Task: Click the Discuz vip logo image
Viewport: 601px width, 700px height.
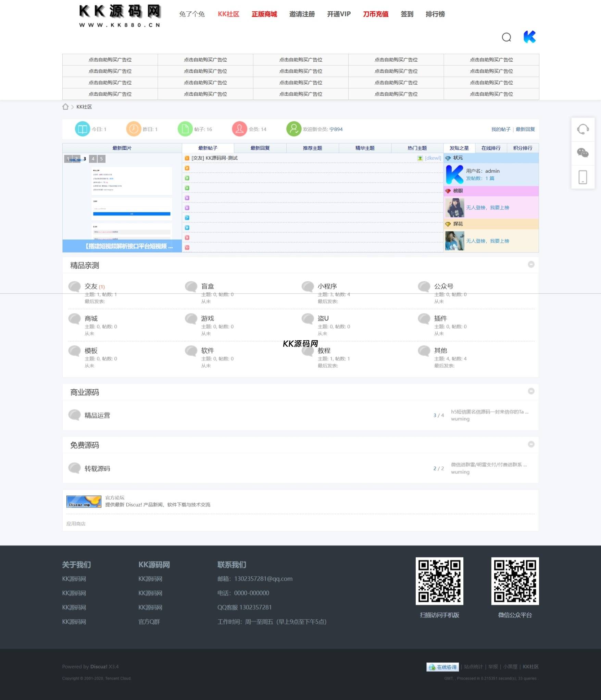Action: pos(84,501)
